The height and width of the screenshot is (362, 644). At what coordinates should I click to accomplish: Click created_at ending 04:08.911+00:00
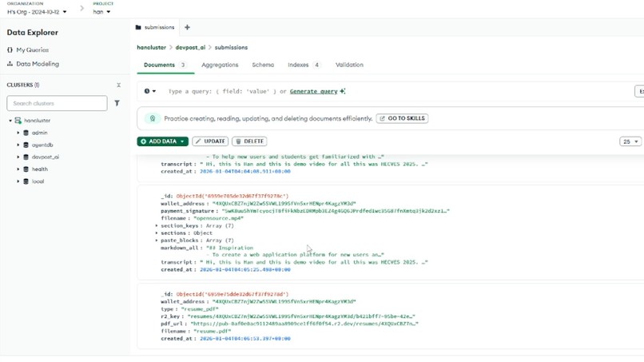click(x=245, y=171)
